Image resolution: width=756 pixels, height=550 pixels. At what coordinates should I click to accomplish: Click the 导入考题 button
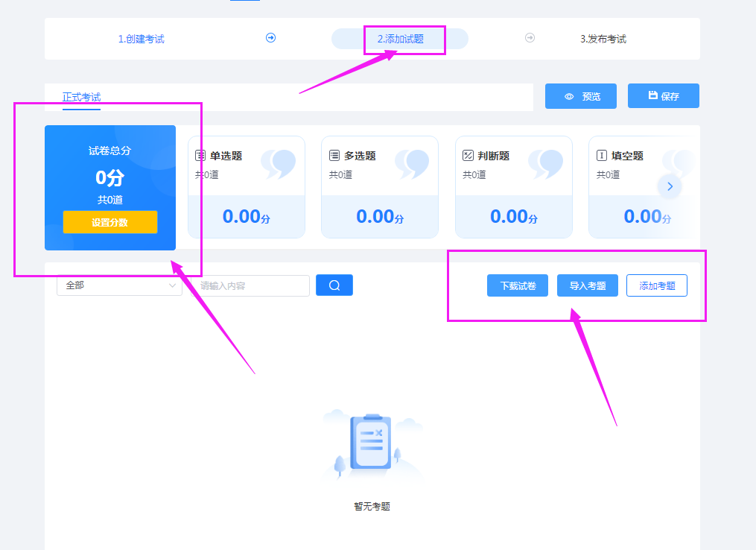587,285
